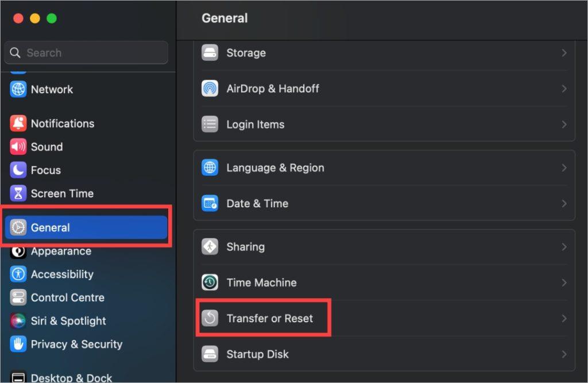588x383 pixels.
Task: Click the Sharing icon
Action: coord(210,246)
